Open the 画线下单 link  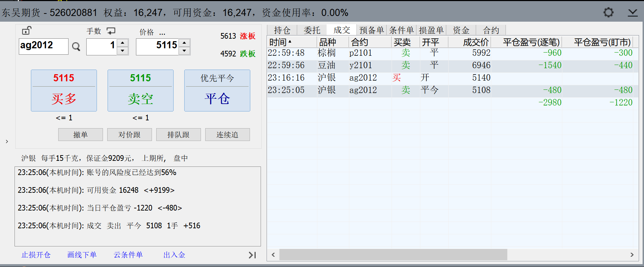(82, 255)
